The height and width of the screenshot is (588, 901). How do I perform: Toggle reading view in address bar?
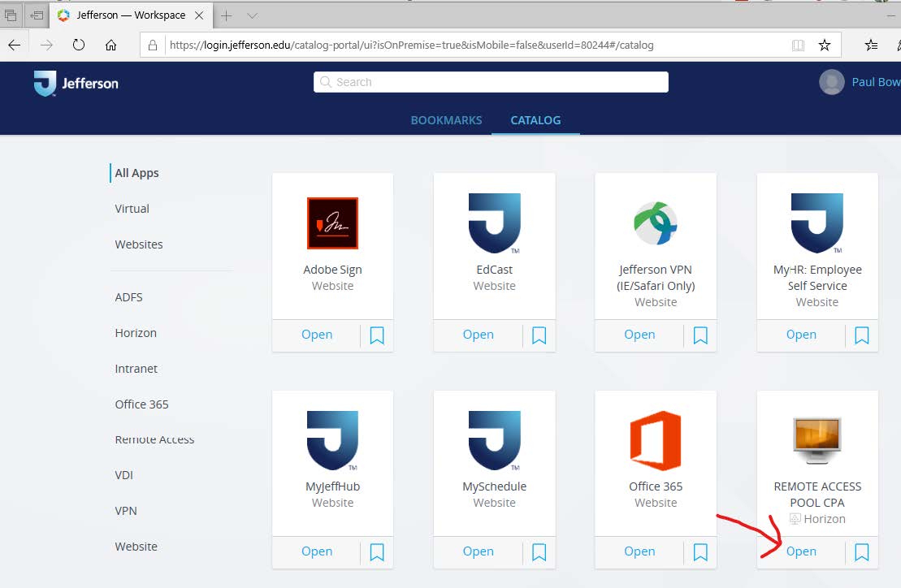pyautogui.click(x=798, y=45)
